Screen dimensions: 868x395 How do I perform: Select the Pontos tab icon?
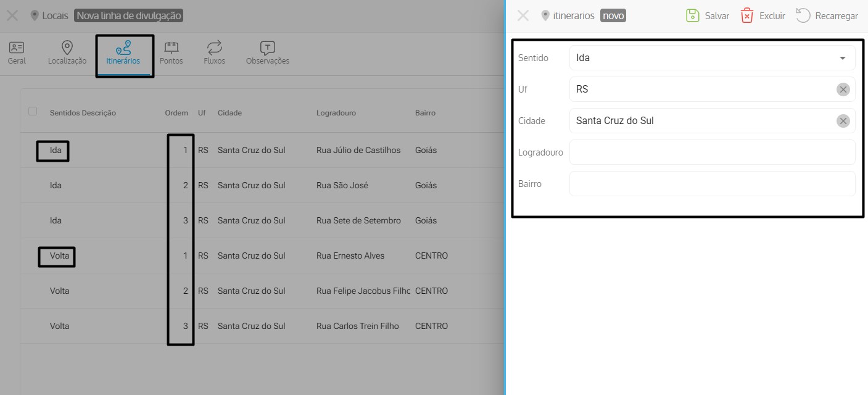pos(171,48)
